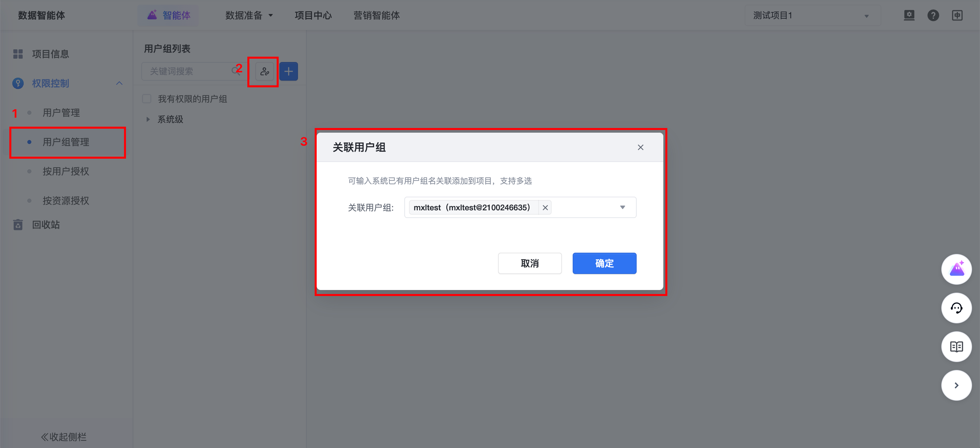Collapse the 权限控制 sidebar section
The height and width of the screenshot is (448, 980).
[119, 83]
